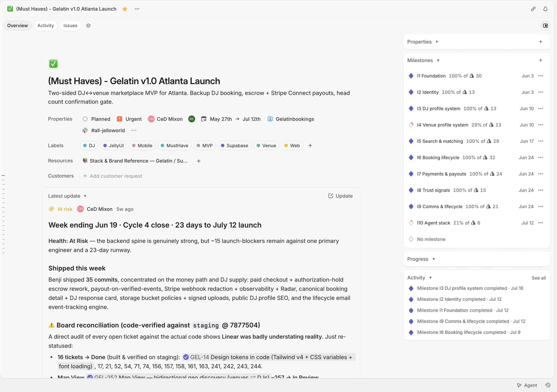
Task: Open the Stack & Brand Reference resource
Action: click(x=135, y=161)
